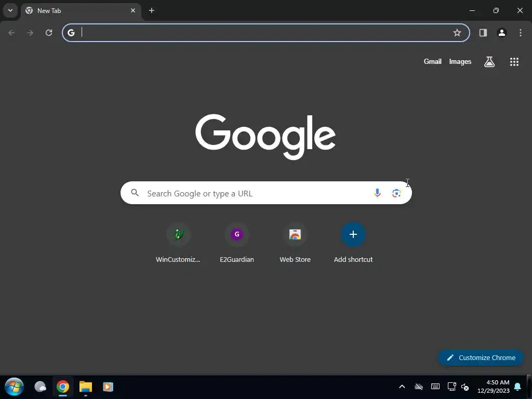
Task: Click the Google G icon in address bar
Action: click(x=71, y=33)
